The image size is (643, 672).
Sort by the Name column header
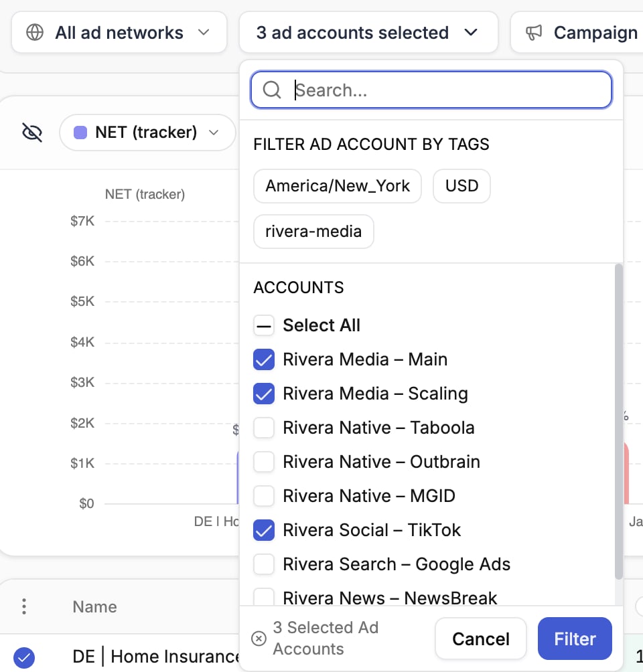click(95, 607)
